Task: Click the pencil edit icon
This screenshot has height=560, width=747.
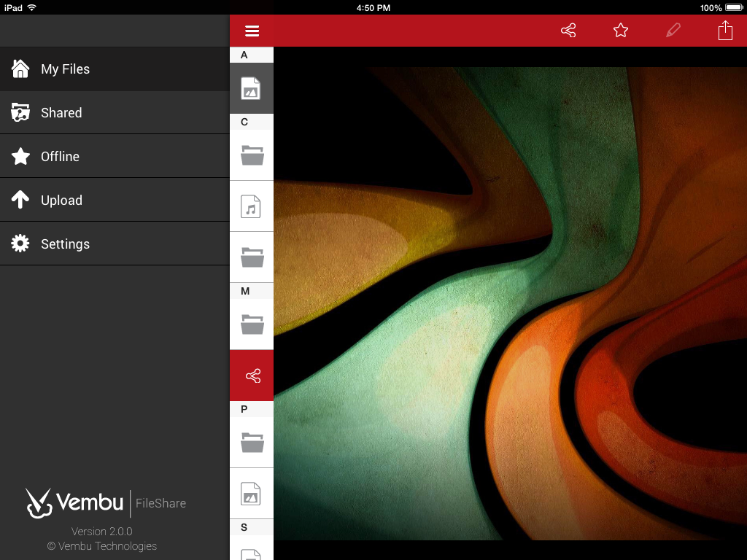Action: (x=673, y=31)
